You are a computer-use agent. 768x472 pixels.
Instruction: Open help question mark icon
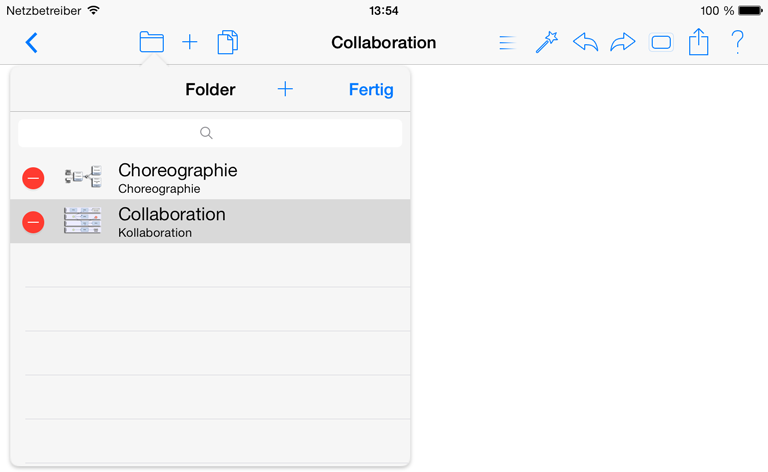tap(737, 42)
